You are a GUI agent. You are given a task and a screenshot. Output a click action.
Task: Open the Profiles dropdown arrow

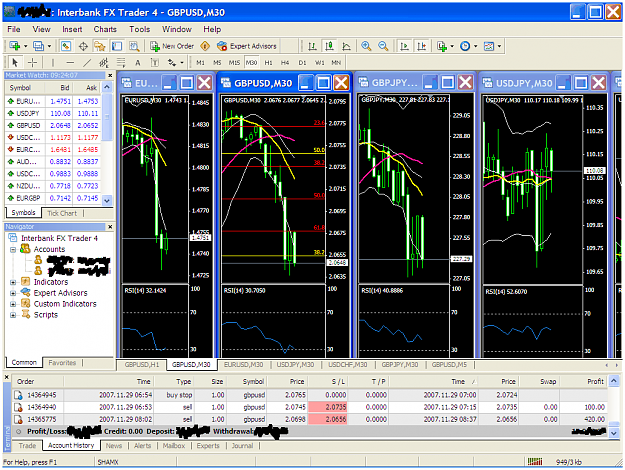point(49,46)
